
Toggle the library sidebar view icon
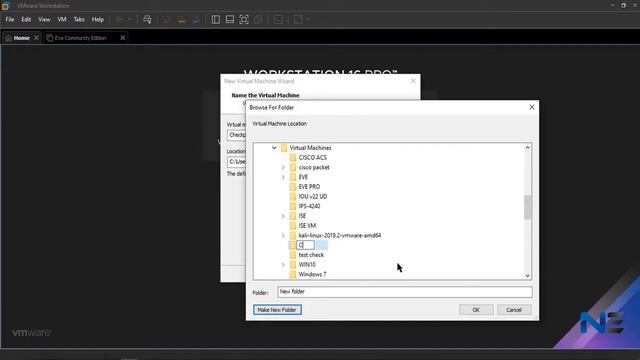[x=216, y=20]
